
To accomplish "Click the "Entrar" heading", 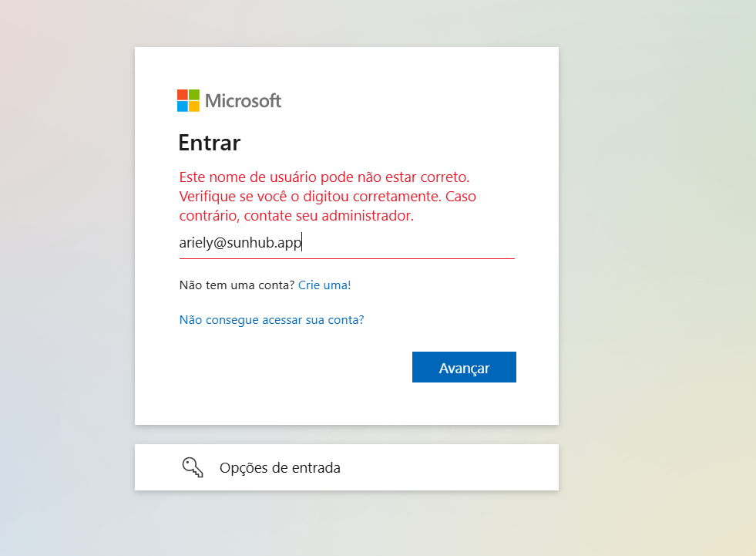I will click(x=210, y=143).
